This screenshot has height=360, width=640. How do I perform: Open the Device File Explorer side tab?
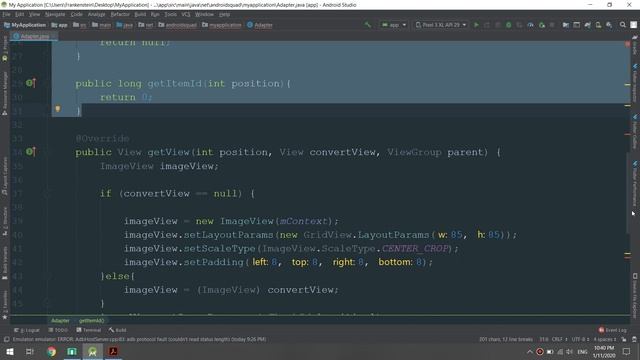pyautogui.click(x=635, y=296)
